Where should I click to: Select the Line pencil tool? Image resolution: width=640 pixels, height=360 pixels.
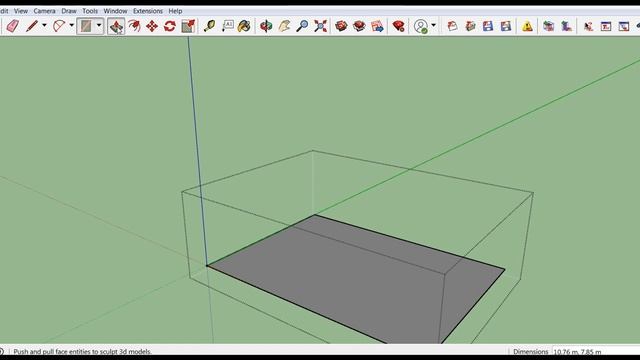32,26
